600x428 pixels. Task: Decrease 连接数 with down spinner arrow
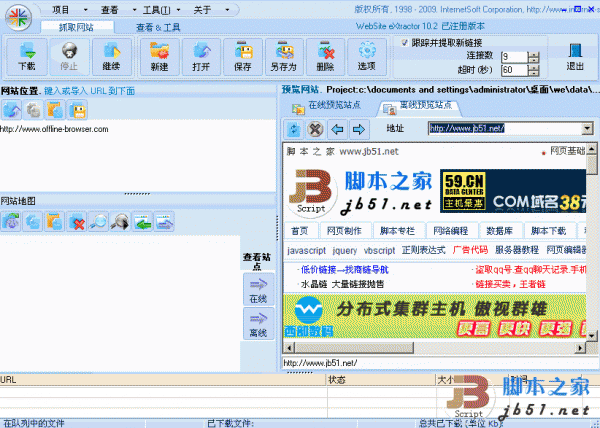[x=533, y=60]
